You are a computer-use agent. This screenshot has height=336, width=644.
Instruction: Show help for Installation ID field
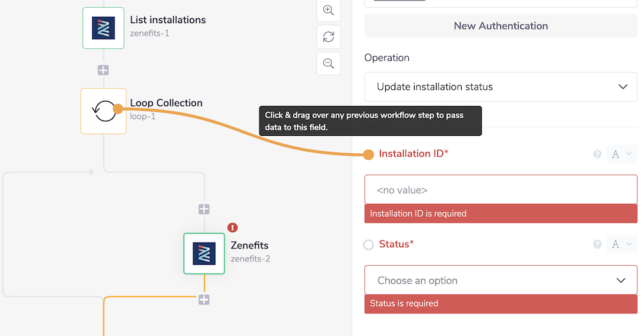coord(597,154)
